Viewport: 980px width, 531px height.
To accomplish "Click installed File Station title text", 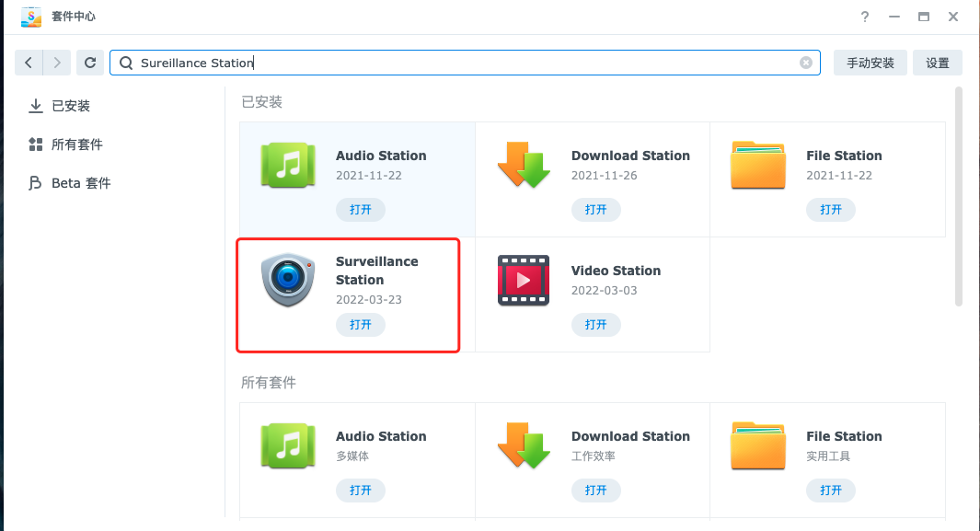I will coord(844,156).
